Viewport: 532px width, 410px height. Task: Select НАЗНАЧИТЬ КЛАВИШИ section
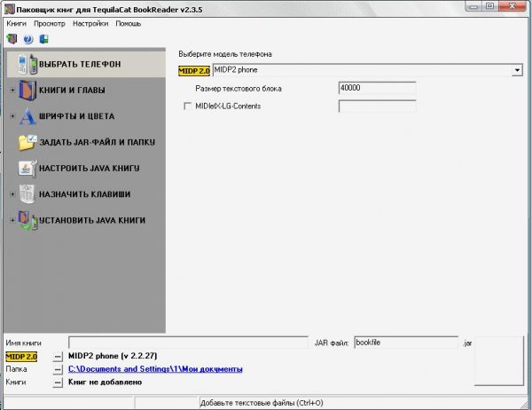(x=86, y=194)
